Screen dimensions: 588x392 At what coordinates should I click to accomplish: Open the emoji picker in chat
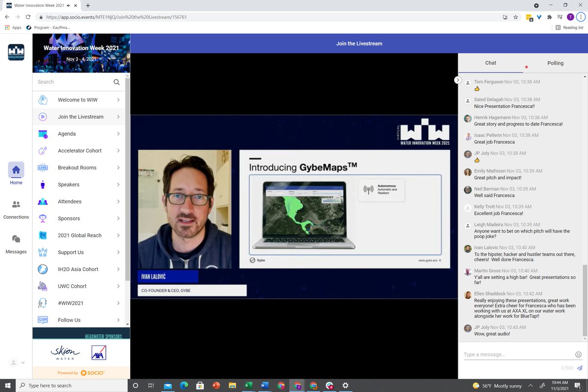click(x=578, y=354)
